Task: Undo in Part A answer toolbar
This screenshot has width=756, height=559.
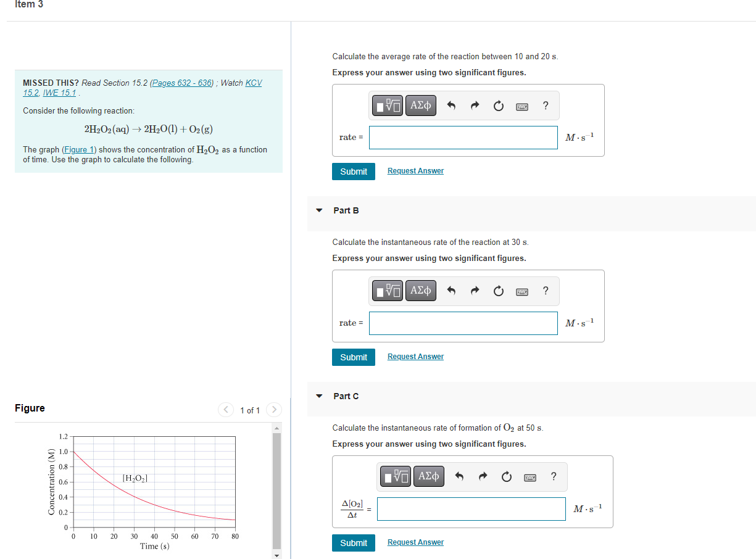Action: [x=451, y=106]
